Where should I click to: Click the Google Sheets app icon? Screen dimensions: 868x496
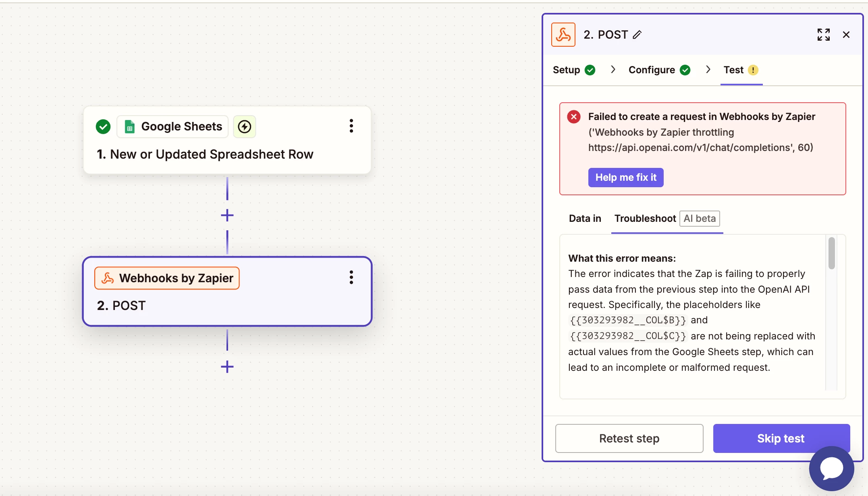tap(129, 126)
